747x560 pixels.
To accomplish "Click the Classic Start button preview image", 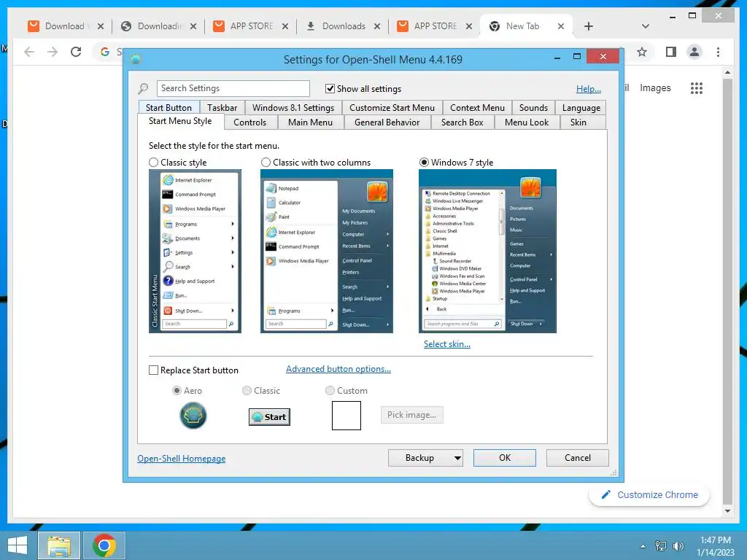I will 269,417.
